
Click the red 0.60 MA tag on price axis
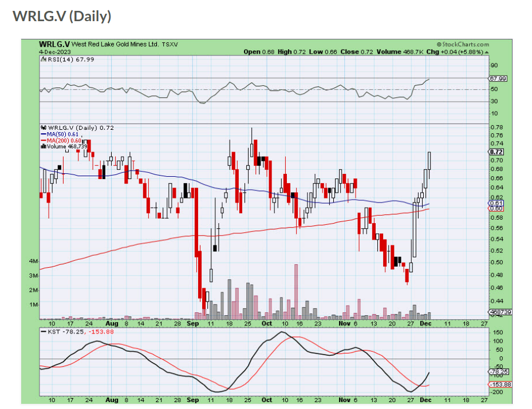[496, 208]
